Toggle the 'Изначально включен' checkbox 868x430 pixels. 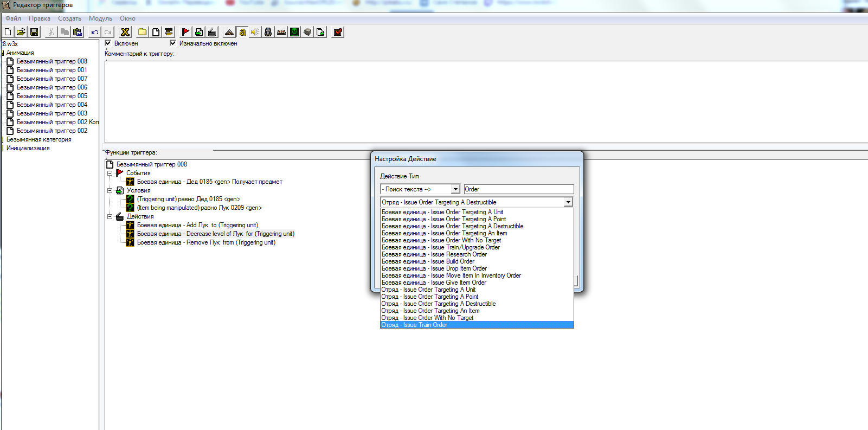click(x=173, y=43)
